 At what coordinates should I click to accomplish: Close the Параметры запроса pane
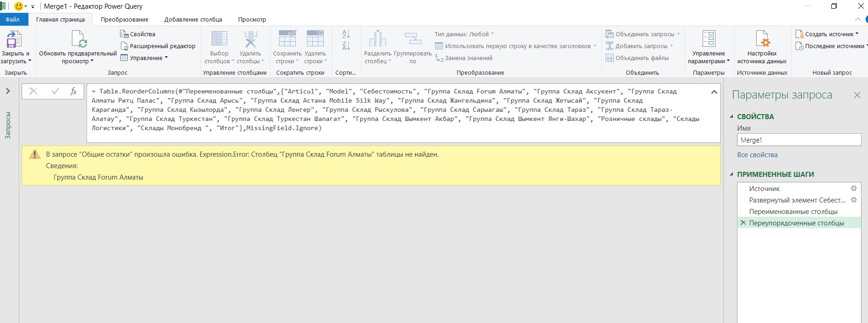point(857,95)
